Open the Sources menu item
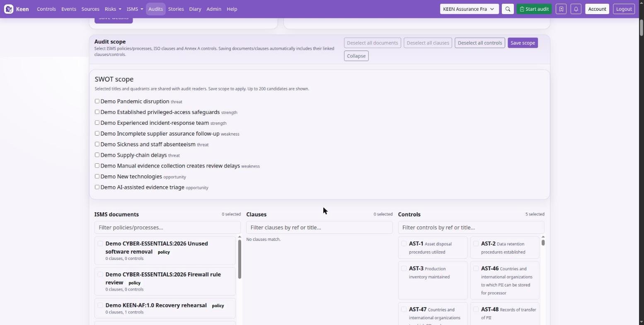This screenshot has width=644, height=325. (x=90, y=9)
